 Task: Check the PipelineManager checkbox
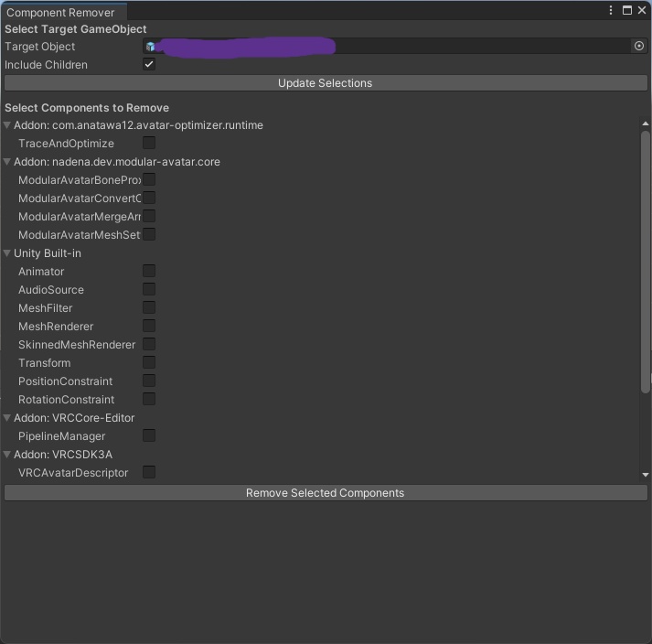[149, 435]
